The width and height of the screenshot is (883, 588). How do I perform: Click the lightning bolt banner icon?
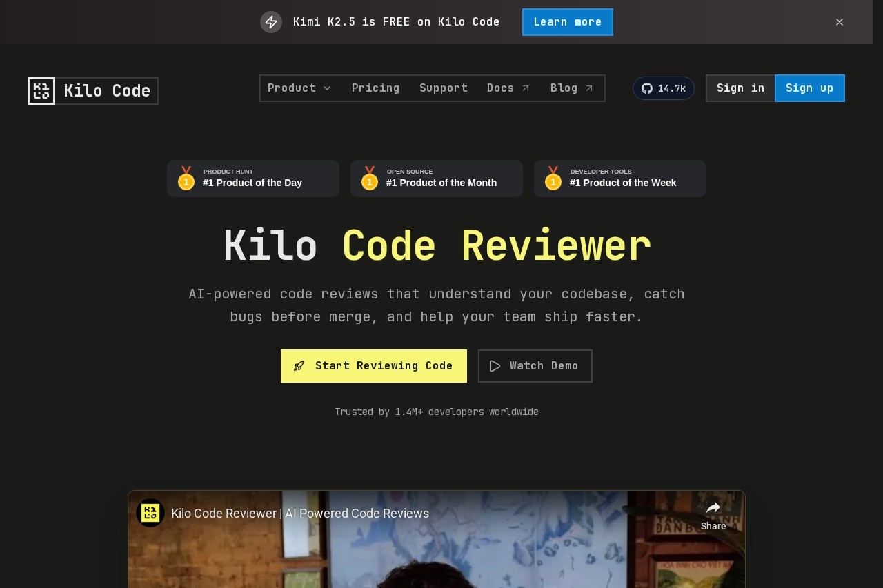coord(271,22)
